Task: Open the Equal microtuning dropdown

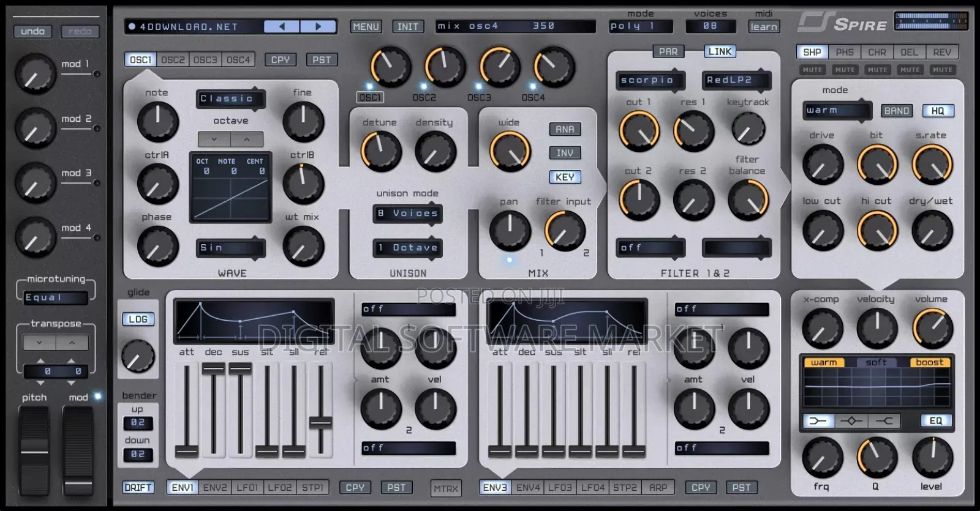Action: [55, 297]
